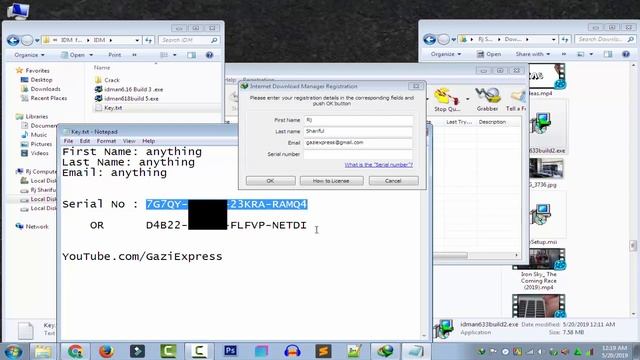Expand Organize menu in IDM folder Explorer
The image size is (640, 360).
[x=29, y=55]
